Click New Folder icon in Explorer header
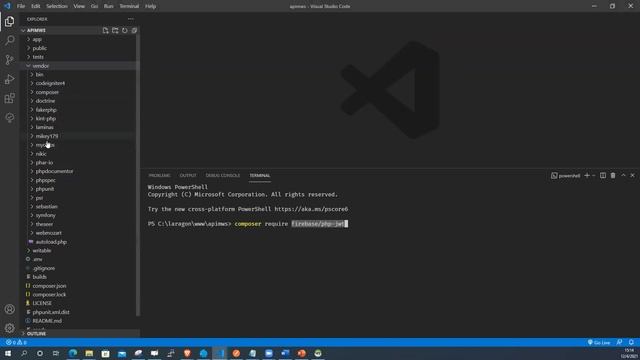The image size is (640, 360). [x=115, y=31]
